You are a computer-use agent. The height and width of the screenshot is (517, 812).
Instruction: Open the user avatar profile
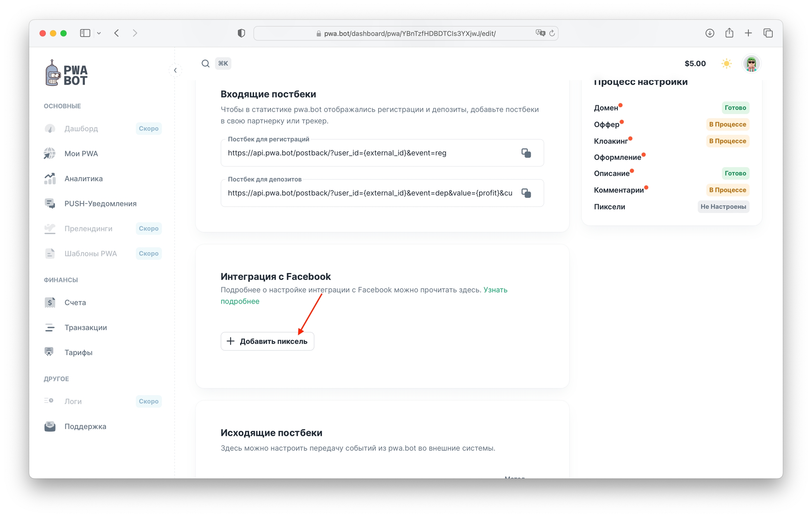751,64
